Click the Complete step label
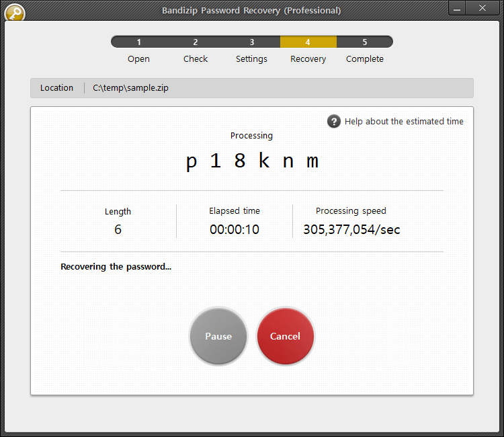This screenshot has width=504, height=437. pos(365,59)
